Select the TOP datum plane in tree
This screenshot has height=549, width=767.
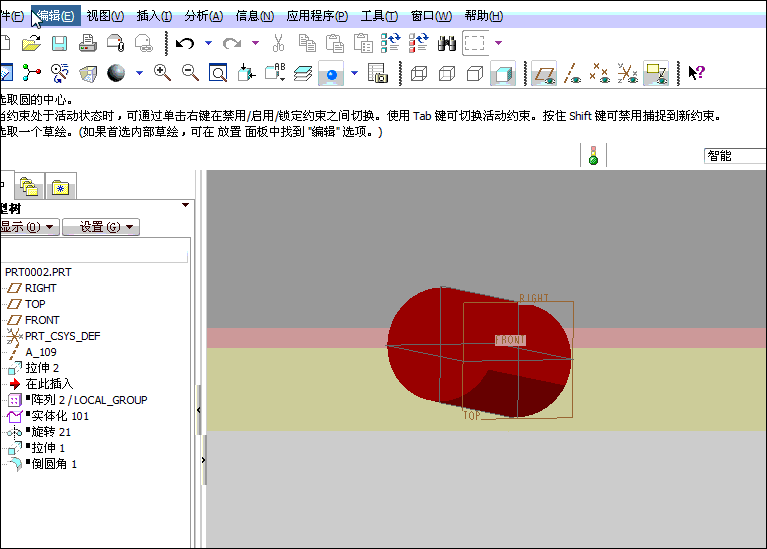[35, 304]
